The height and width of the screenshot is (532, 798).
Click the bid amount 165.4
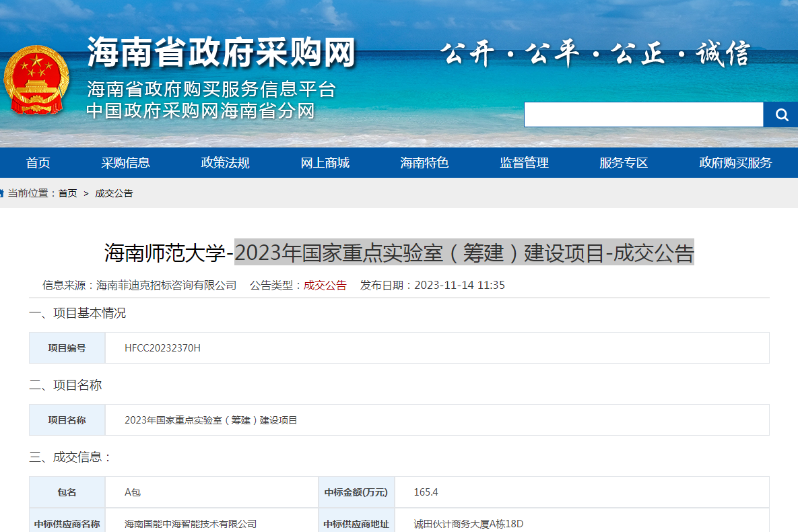coord(426,492)
